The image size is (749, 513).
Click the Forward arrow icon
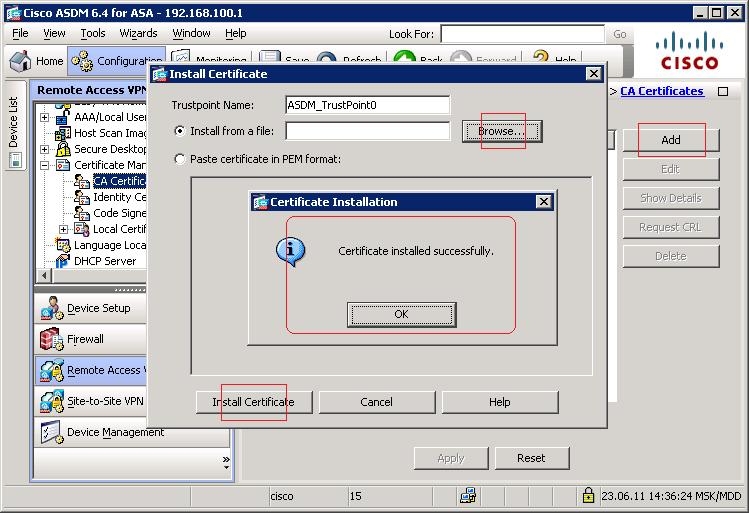[x=461, y=57]
